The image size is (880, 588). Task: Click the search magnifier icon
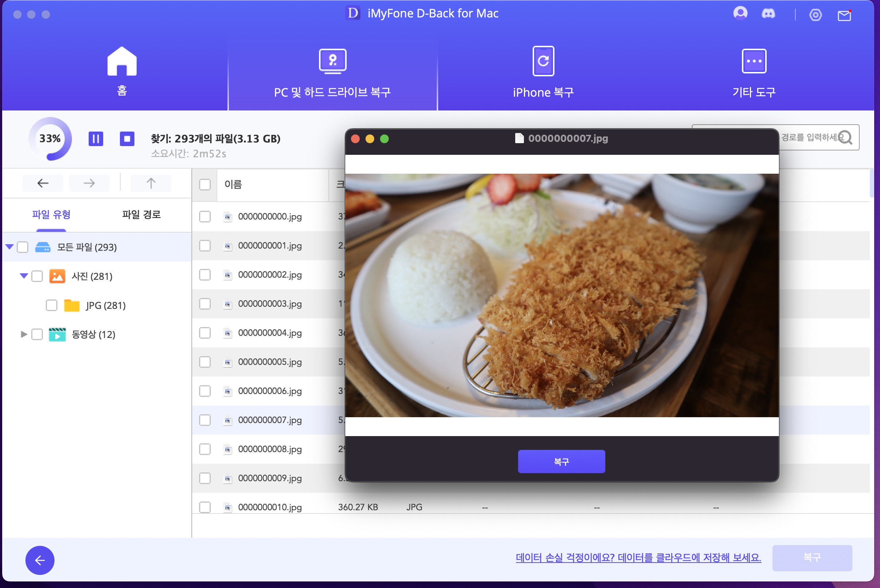(x=845, y=138)
